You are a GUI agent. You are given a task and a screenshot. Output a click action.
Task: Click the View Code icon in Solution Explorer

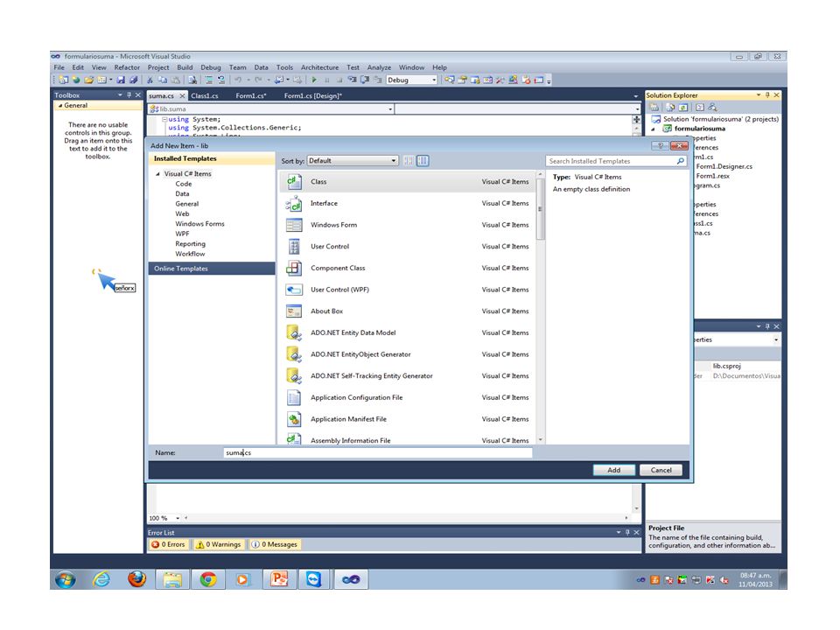click(x=700, y=107)
